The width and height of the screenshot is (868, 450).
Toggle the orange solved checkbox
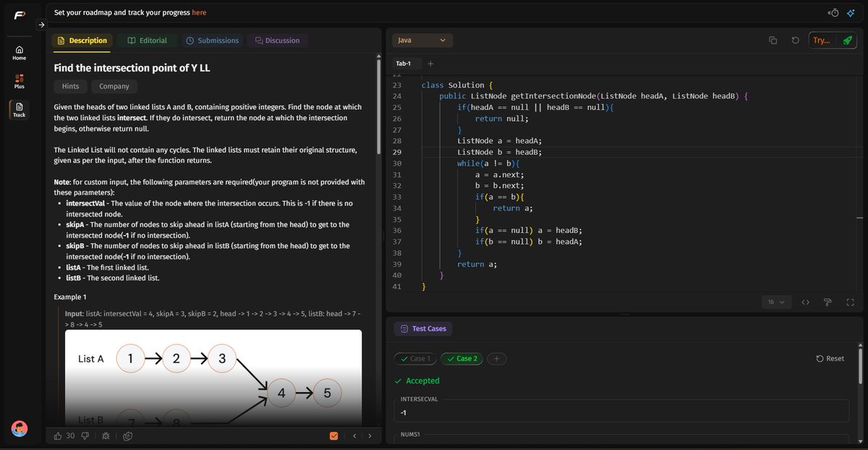point(333,436)
